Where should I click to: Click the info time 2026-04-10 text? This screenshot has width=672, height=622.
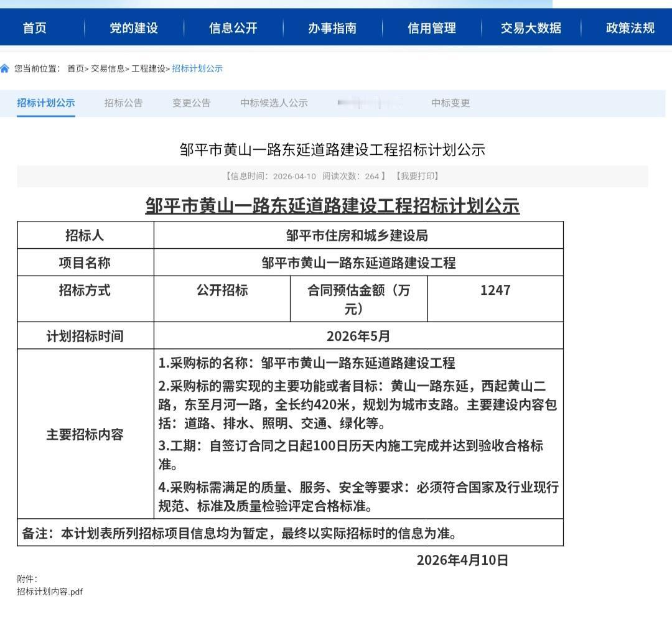[271, 176]
